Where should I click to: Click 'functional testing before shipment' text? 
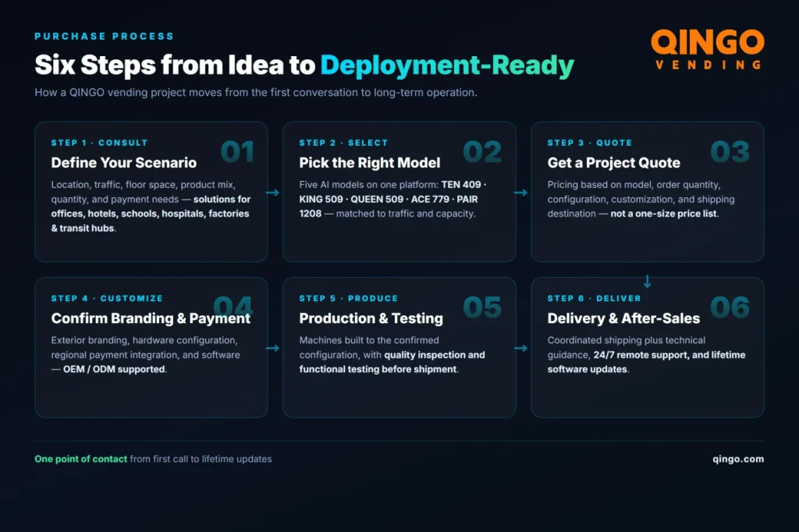[x=378, y=369]
